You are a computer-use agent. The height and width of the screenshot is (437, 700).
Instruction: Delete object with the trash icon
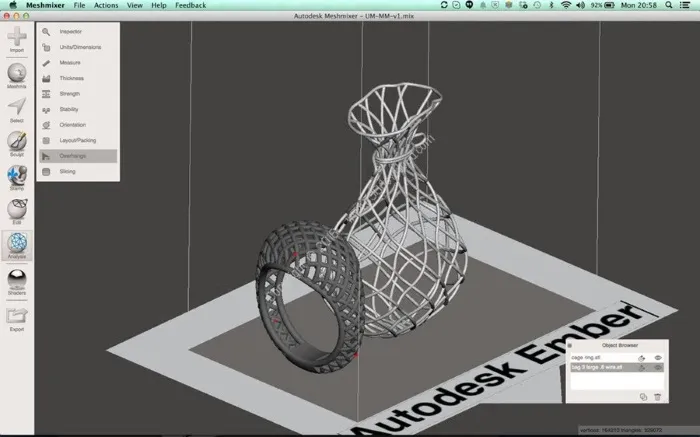(657, 397)
